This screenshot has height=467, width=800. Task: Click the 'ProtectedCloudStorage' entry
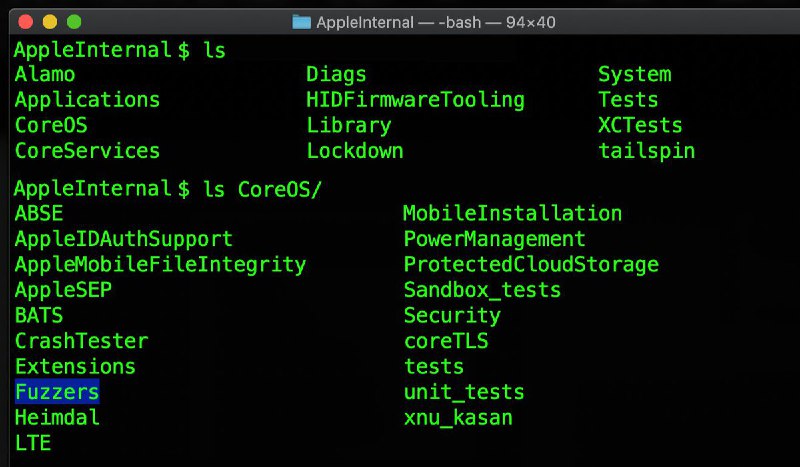531,265
